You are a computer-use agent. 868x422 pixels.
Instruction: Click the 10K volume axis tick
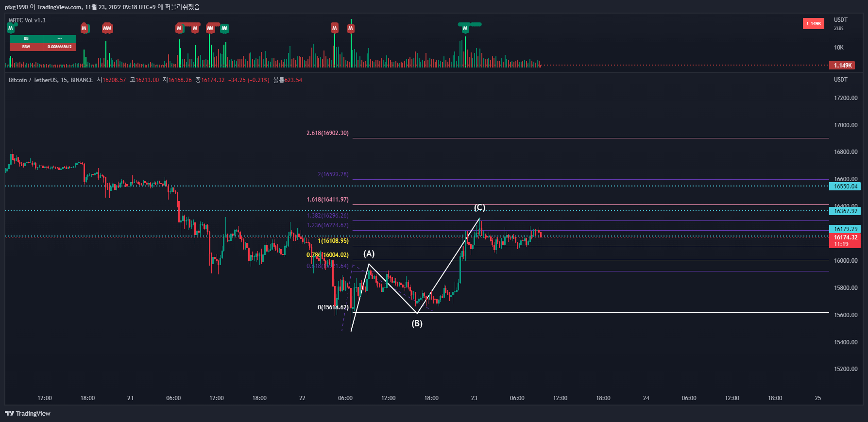(839, 48)
